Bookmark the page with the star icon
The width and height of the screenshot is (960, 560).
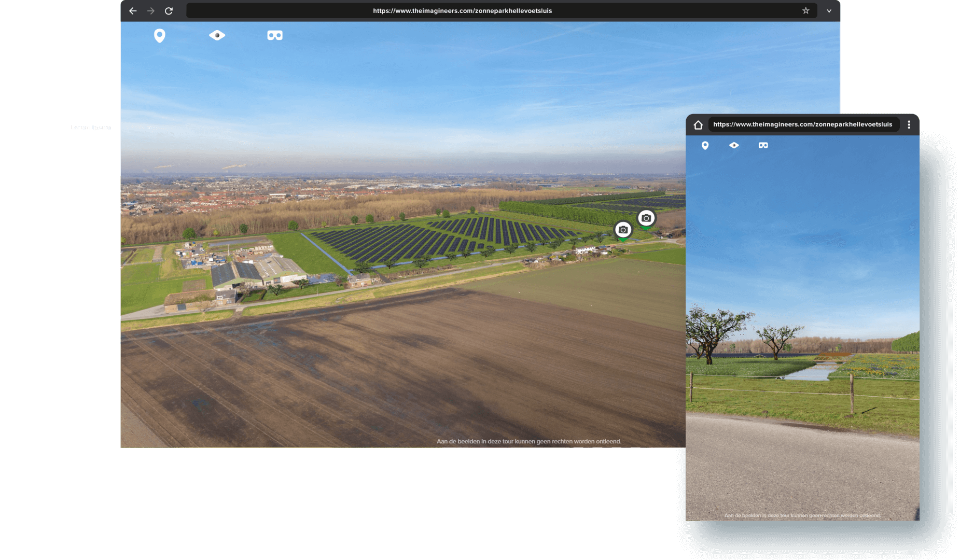805,11
